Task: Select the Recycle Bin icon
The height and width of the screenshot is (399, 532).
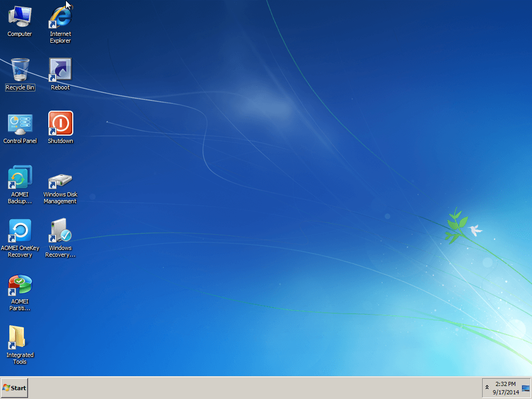Action: [20, 74]
